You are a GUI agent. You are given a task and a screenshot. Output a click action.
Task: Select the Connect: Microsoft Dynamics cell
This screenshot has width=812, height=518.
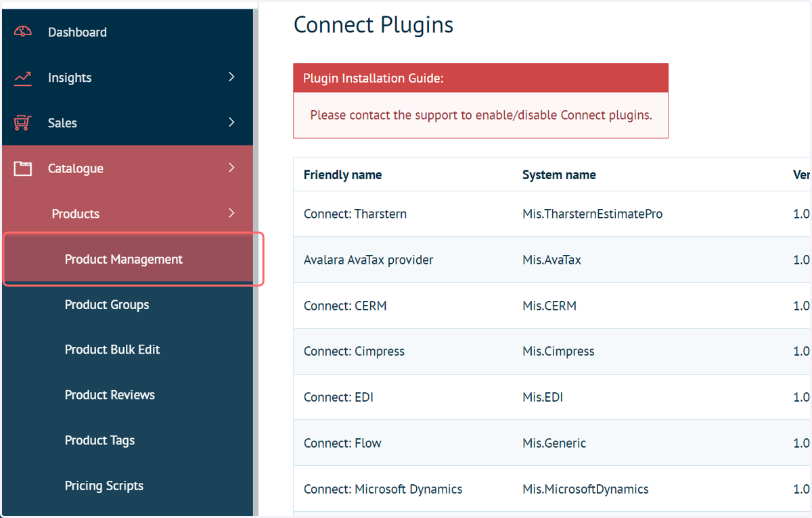383,489
